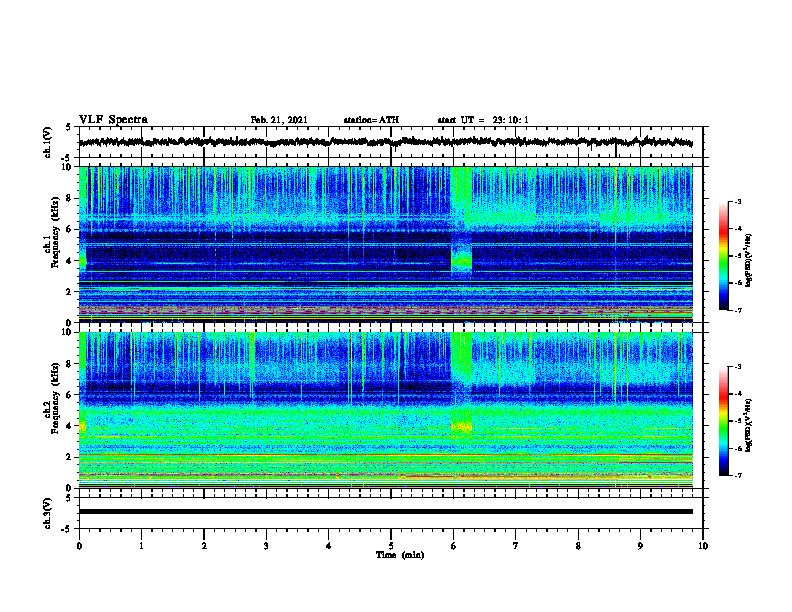Image resolution: width=792 pixels, height=612 pixels.
Task: Click the time axis tick label '5'
Action: point(390,546)
